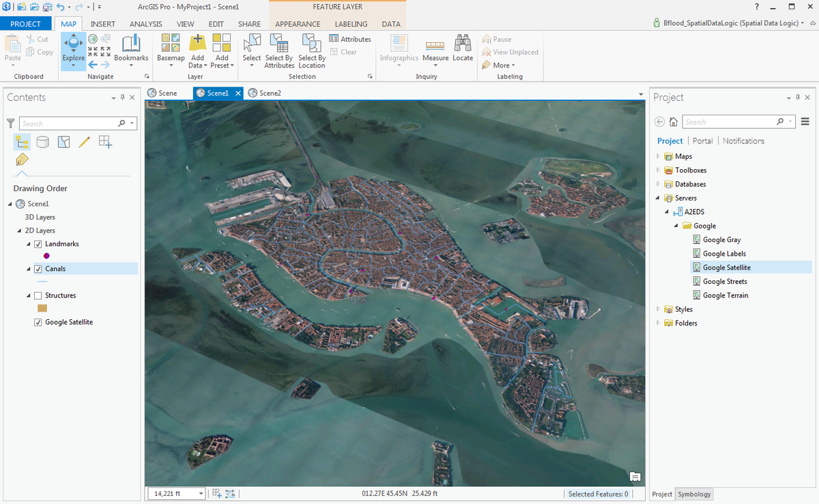Click the Project pane back arrow

[659, 122]
